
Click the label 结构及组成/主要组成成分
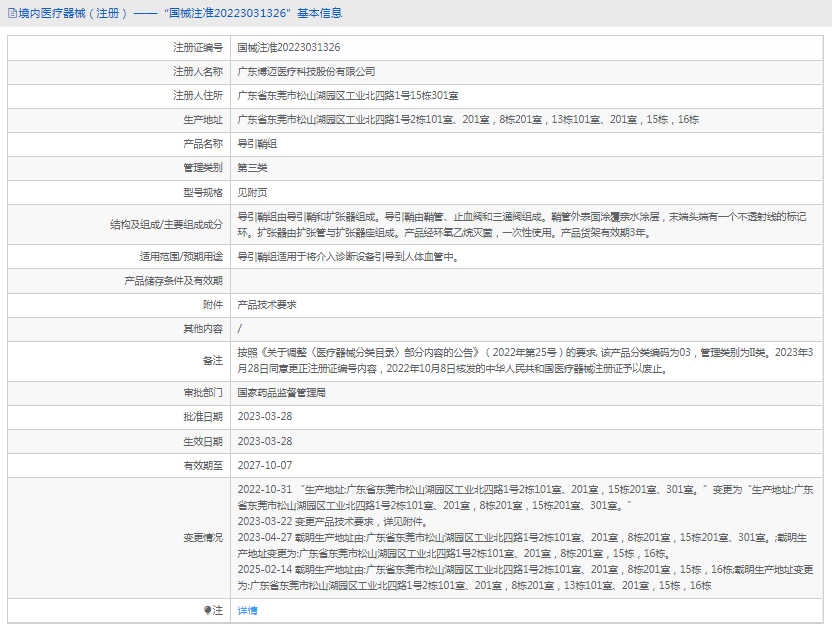point(167,224)
